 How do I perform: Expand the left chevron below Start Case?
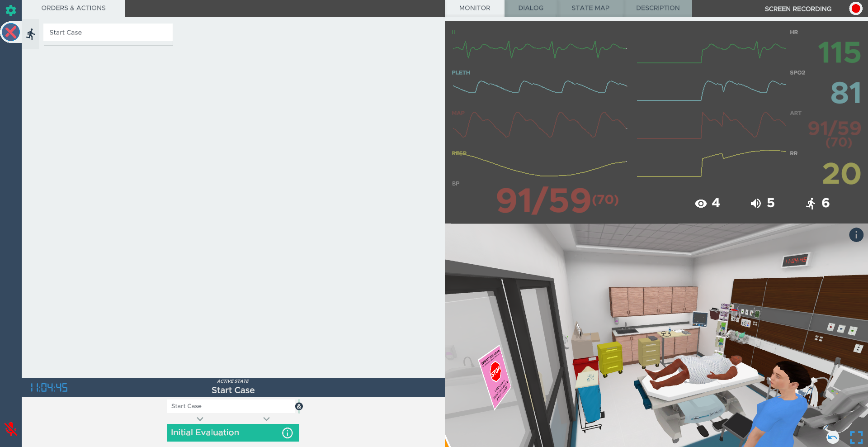point(200,419)
